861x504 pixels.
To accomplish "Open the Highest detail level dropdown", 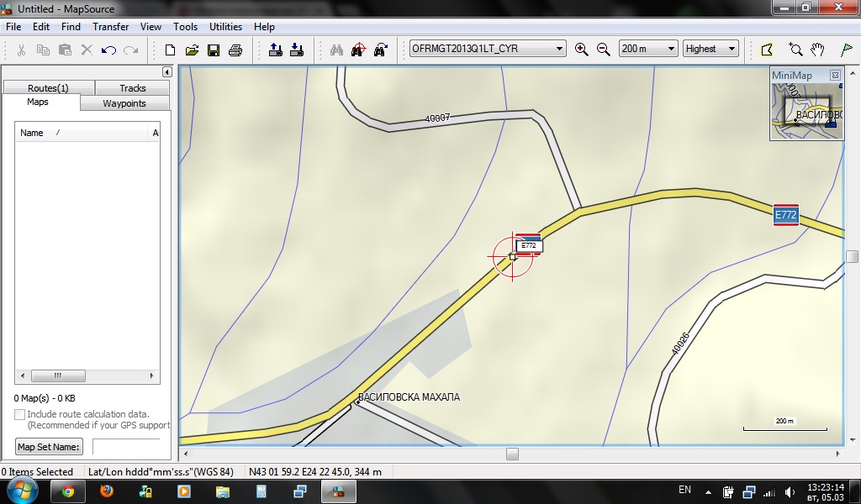I will tap(710, 48).
